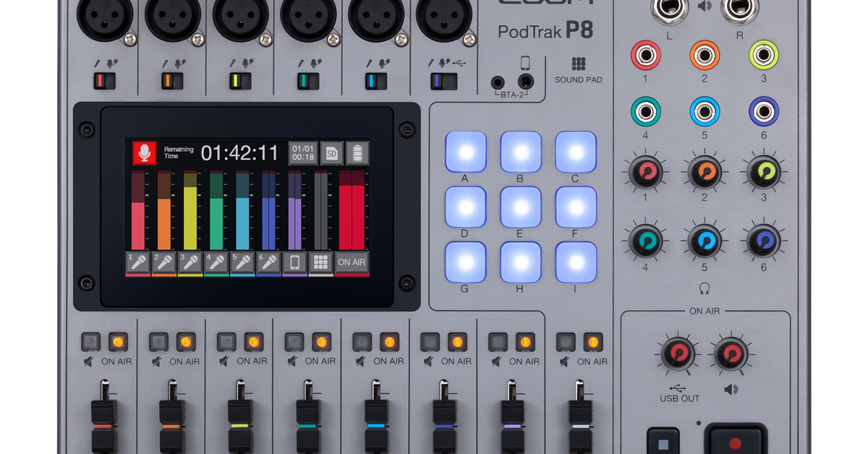Flip the light-blue input 5 mic-type switch

click(x=375, y=81)
